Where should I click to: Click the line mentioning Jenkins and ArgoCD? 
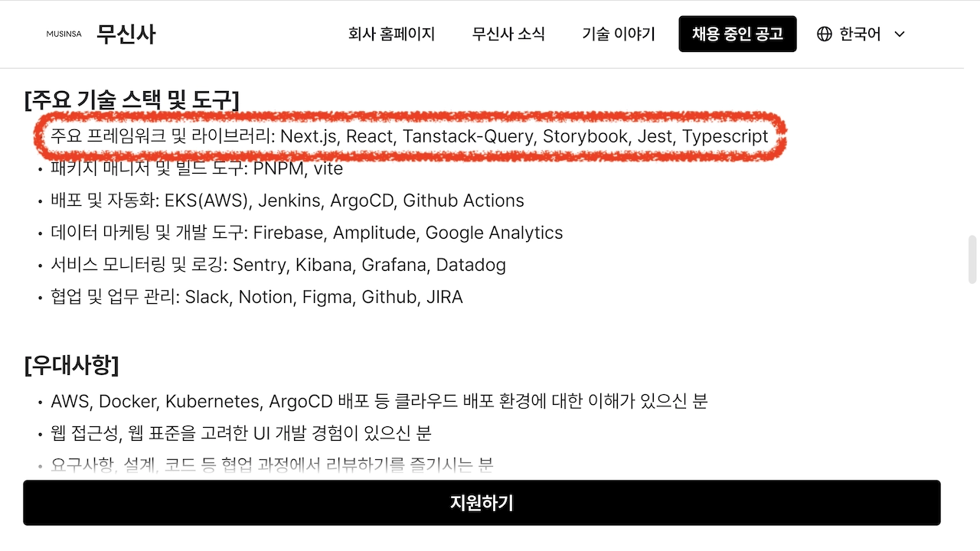[x=288, y=201]
